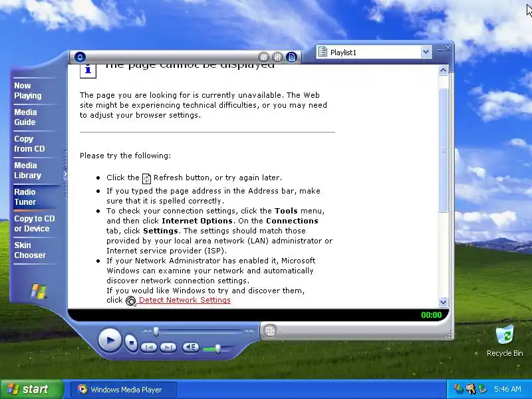Toggle playlist pane icon
This screenshot has height=399, width=532.
pos(291,57)
